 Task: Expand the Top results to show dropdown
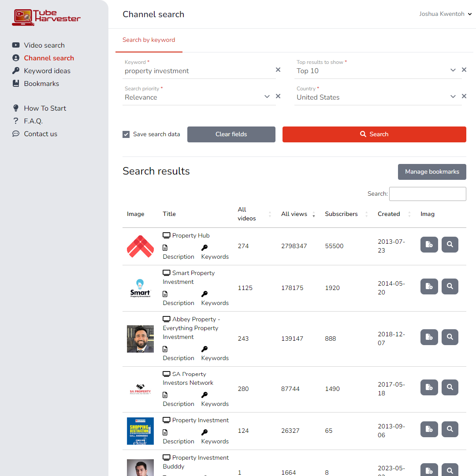point(453,70)
